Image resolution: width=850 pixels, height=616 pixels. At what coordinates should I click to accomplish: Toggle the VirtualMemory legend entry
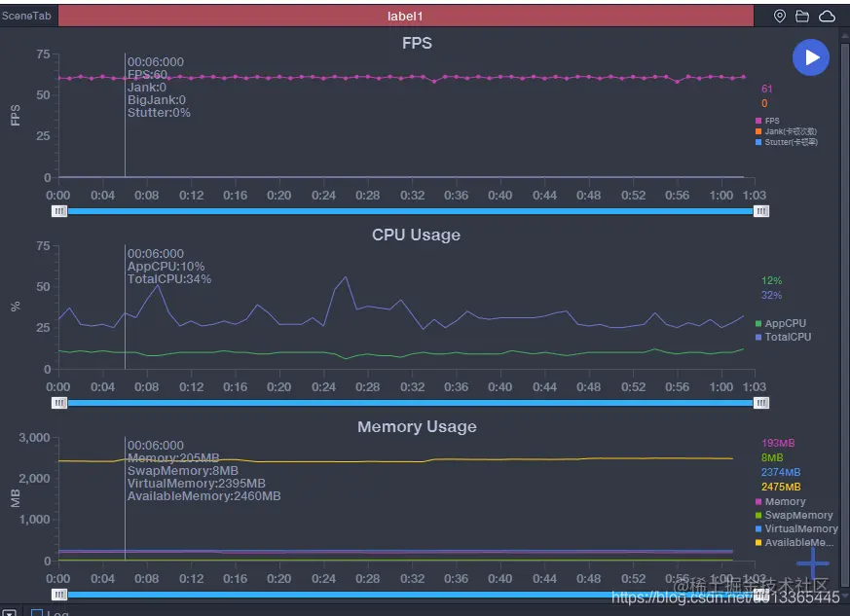(x=796, y=528)
